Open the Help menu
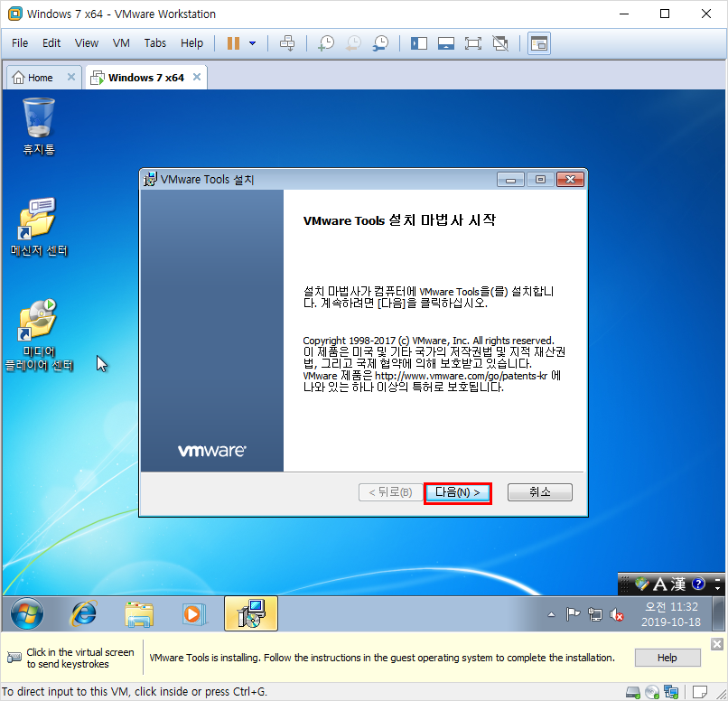The width and height of the screenshot is (728, 701). (191, 43)
